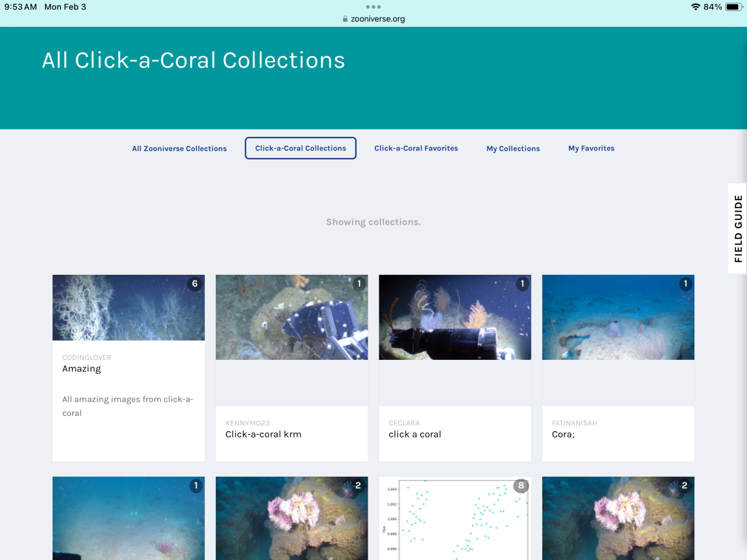This screenshot has width=747, height=560.
Task: Click Cora; collection thumbnail image
Action: pos(618,317)
